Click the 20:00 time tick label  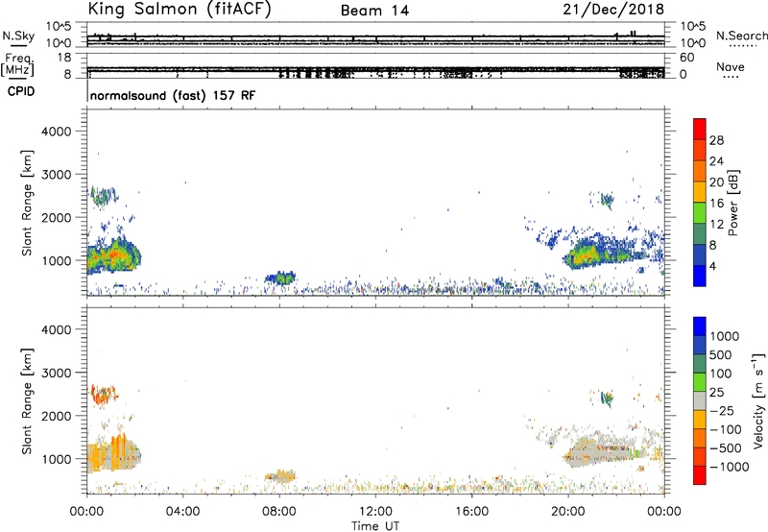[567, 512]
